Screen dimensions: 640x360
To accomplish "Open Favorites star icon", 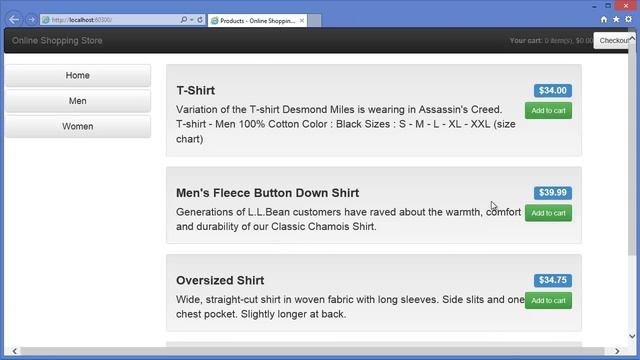I will coord(616,19).
